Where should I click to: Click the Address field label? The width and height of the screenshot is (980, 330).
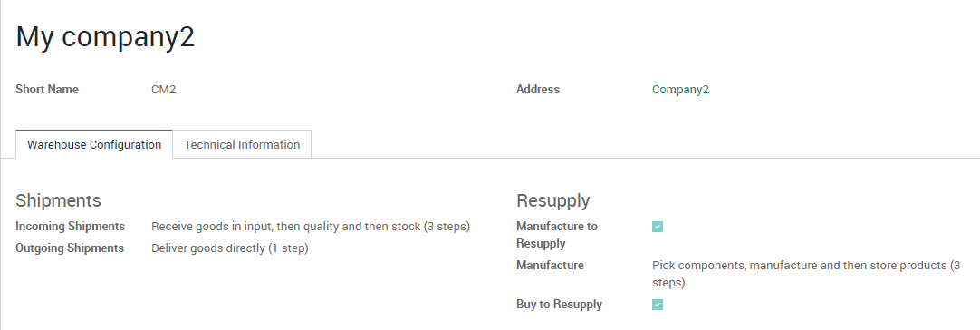tap(537, 90)
